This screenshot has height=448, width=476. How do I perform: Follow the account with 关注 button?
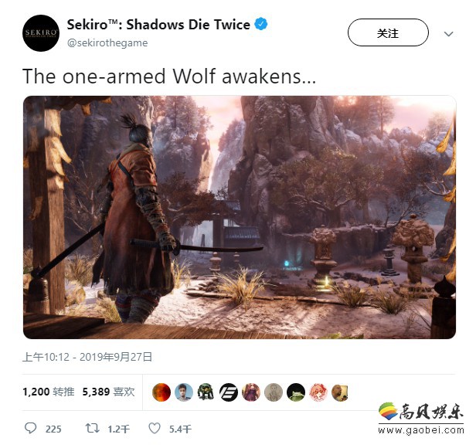(x=388, y=32)
